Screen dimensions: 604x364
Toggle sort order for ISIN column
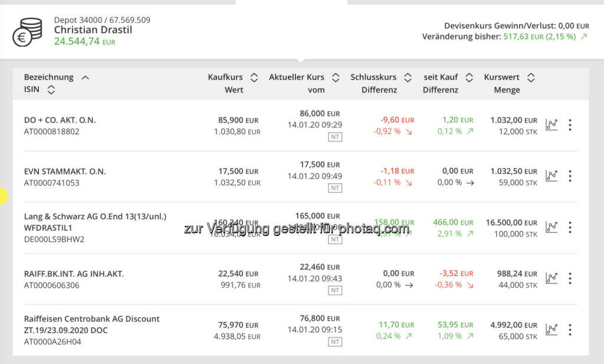(x=51, y=90)
